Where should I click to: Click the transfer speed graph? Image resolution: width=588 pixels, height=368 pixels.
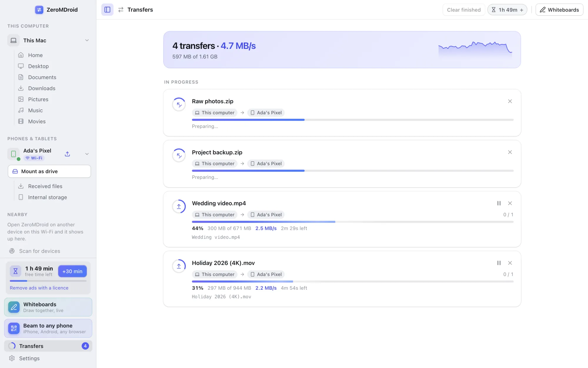(475, 49)
